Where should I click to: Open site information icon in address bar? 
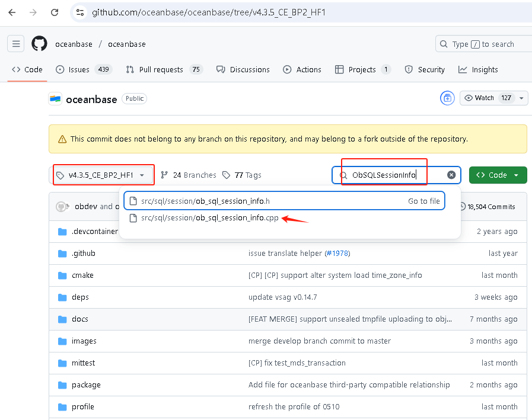click(x=80, y=12)
